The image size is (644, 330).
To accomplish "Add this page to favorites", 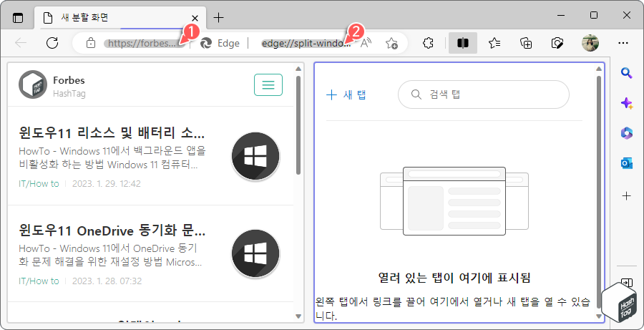I will 391,43.
